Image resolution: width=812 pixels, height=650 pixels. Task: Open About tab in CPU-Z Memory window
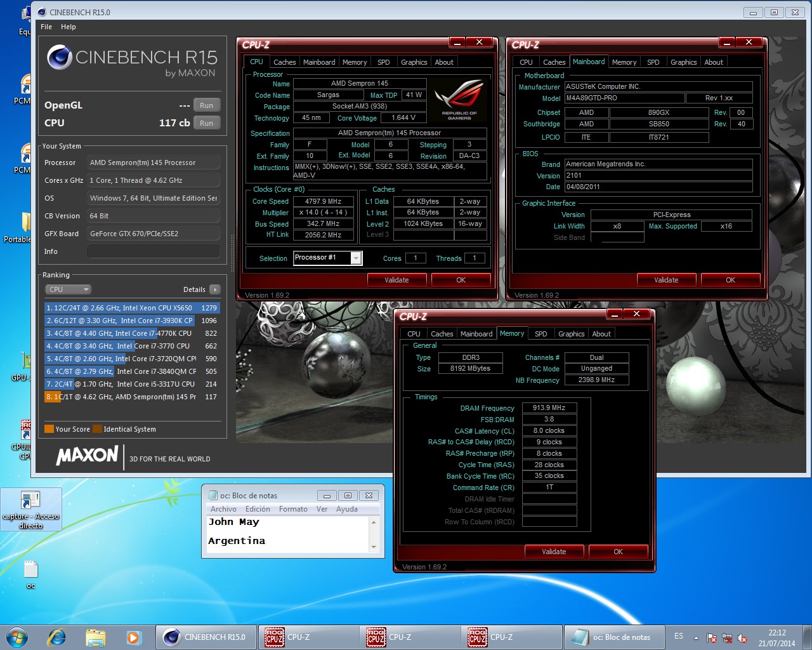tap(601, 334)
